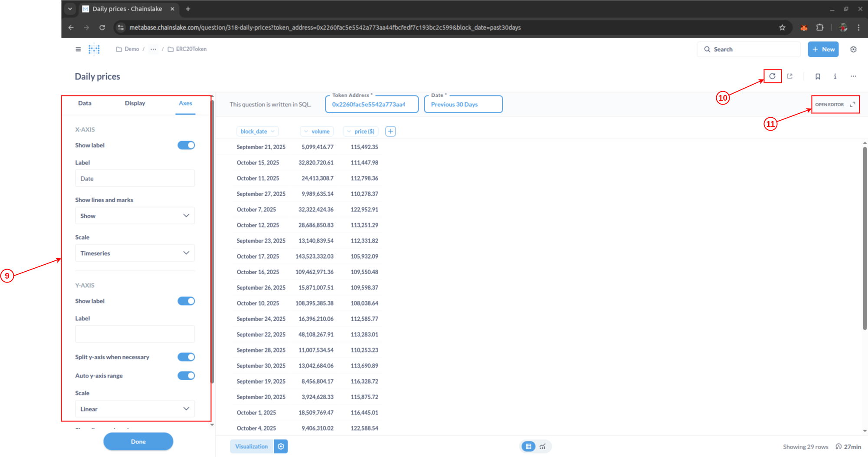Disable the X-axis Show label toggle

[186, 145]
